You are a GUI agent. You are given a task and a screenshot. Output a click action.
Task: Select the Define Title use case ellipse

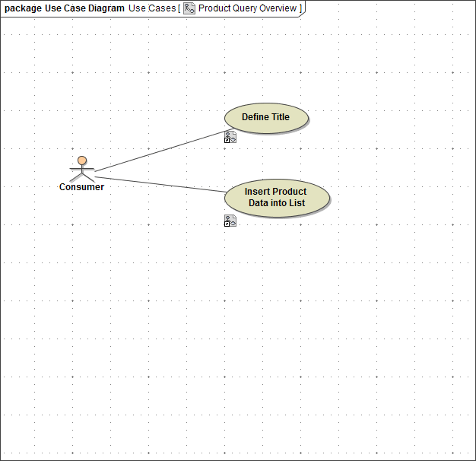click(x=266, y=118)
